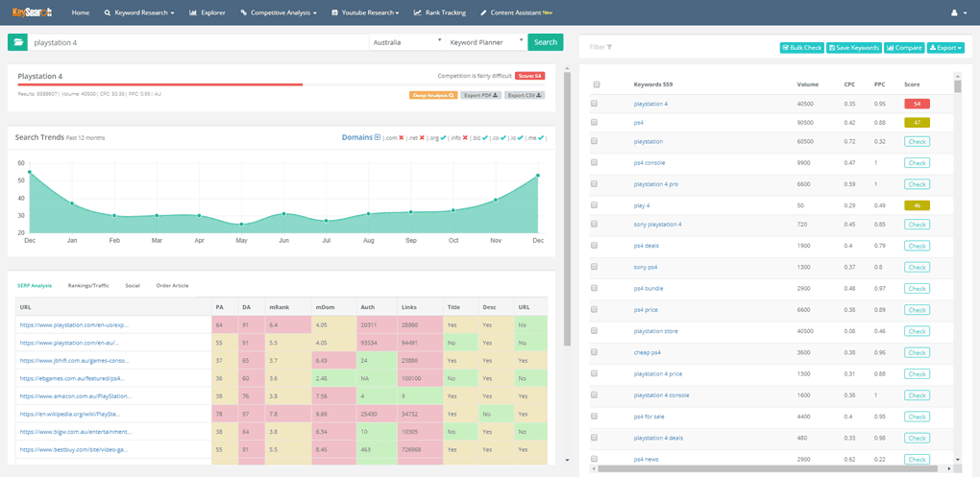Expand Domains with the plus icon

click(377, 137)
